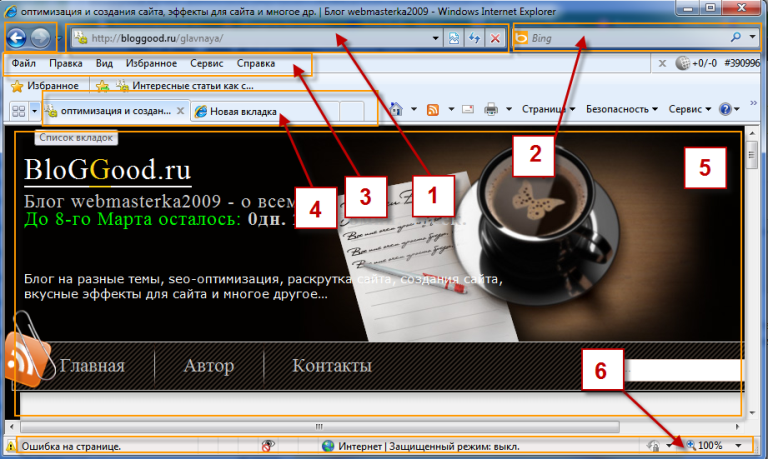Click the horizontal scrollbar thumb
This screenshot has width=768, height=459.
pos(319,427)
